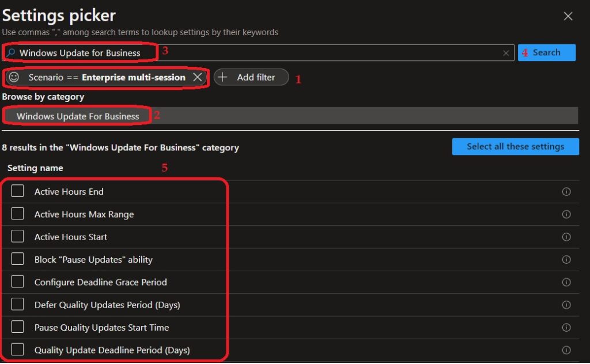Check Quality Update Deadline Period (Days) checkbox

tap(17, 350)
